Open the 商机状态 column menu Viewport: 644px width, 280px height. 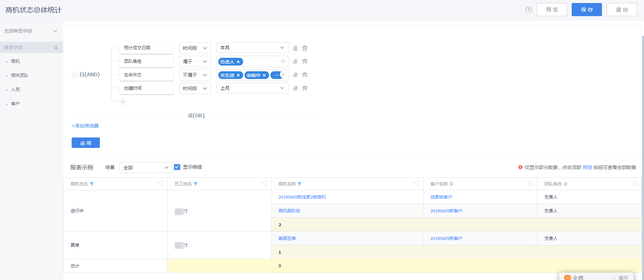161,184
